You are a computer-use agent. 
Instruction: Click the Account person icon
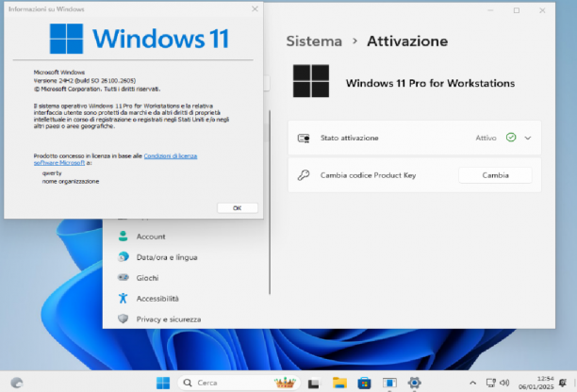123,237
